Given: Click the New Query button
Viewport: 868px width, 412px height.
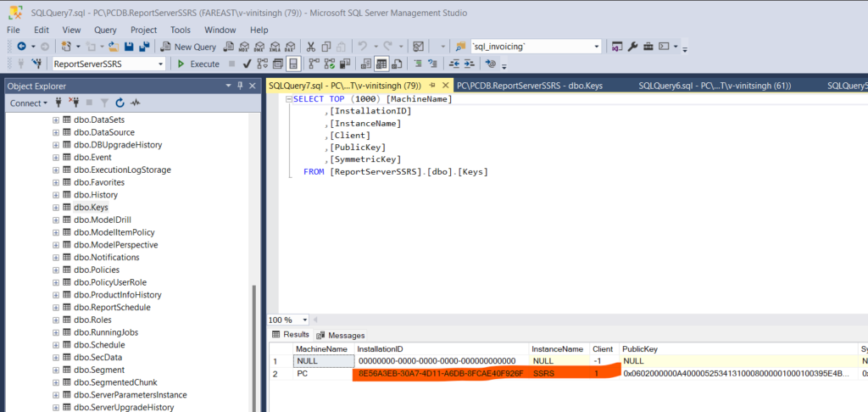Looking at the screenshot, I should pos(188,47).
